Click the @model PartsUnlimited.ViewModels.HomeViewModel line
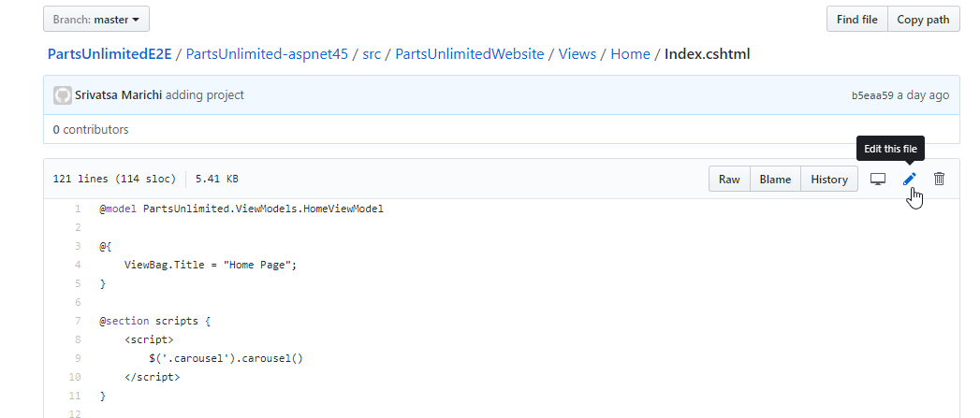The width and height of the screenshot is (980, 418). pyautogui.click(x=241, y=209)
